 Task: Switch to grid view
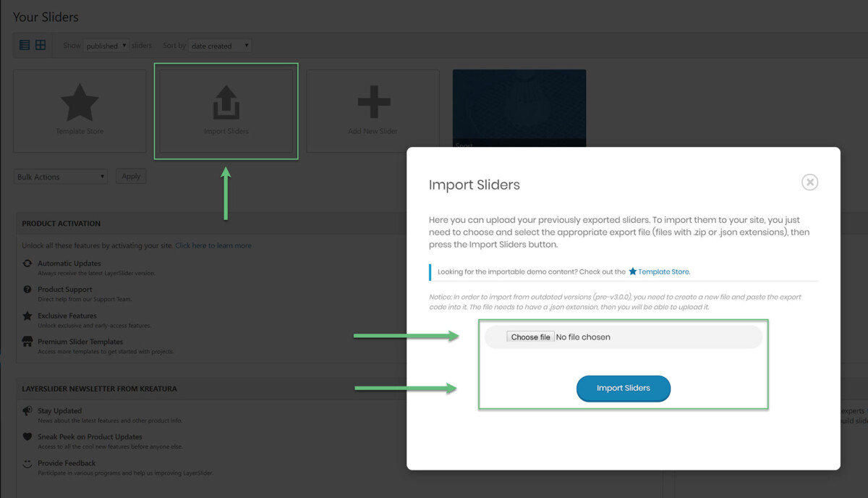click(x=41, y=45)
